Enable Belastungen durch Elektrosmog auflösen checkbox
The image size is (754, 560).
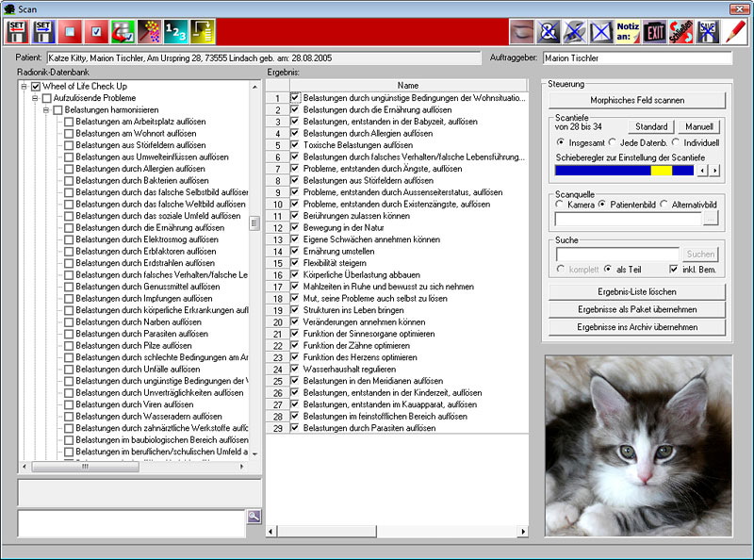tap(69, 239)
